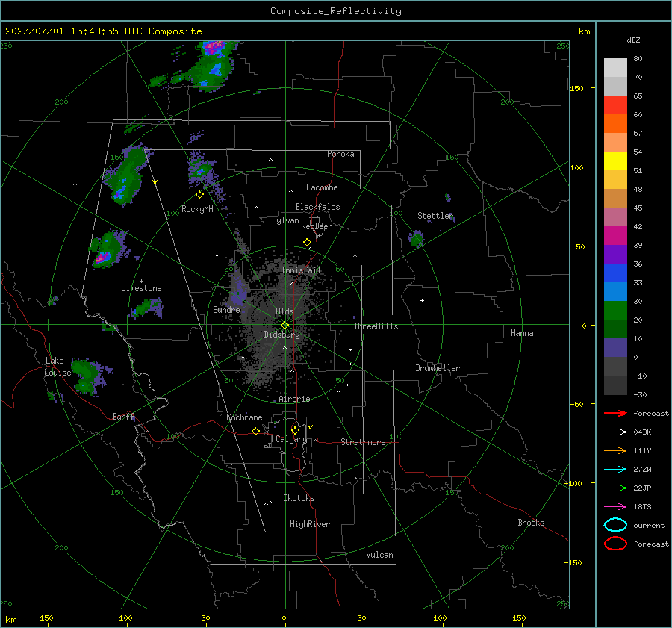This screenshot has width=672, height=628.
Task: Click the Brooks label
Action: (531, 523)
